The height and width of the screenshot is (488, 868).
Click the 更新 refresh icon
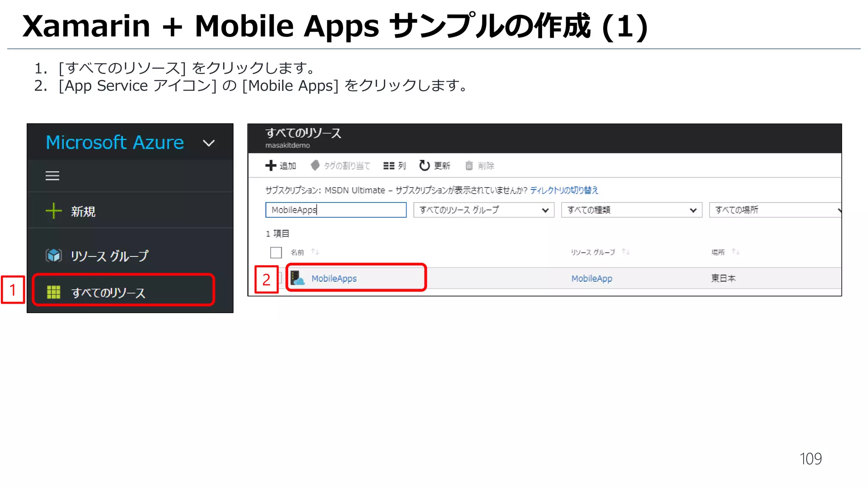424,165
